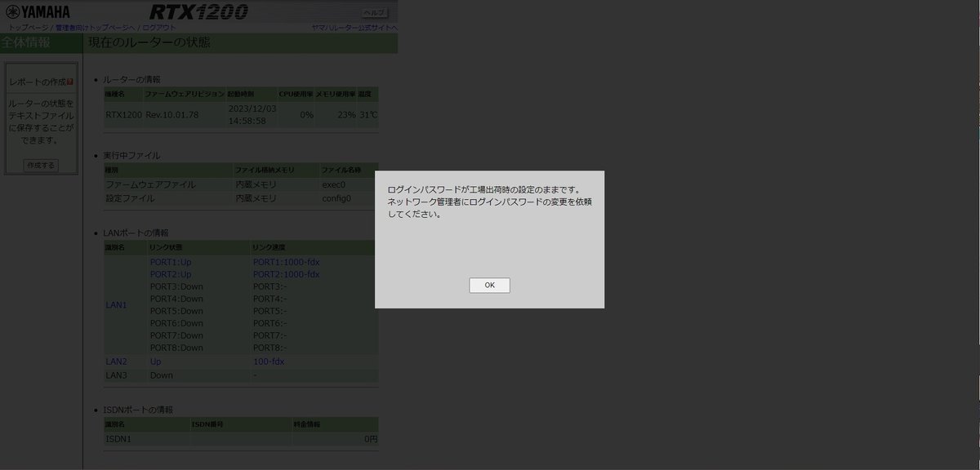The image size is (980, 470).
Task: Click PORT3:Down link status
Action: tap(176, 287)
